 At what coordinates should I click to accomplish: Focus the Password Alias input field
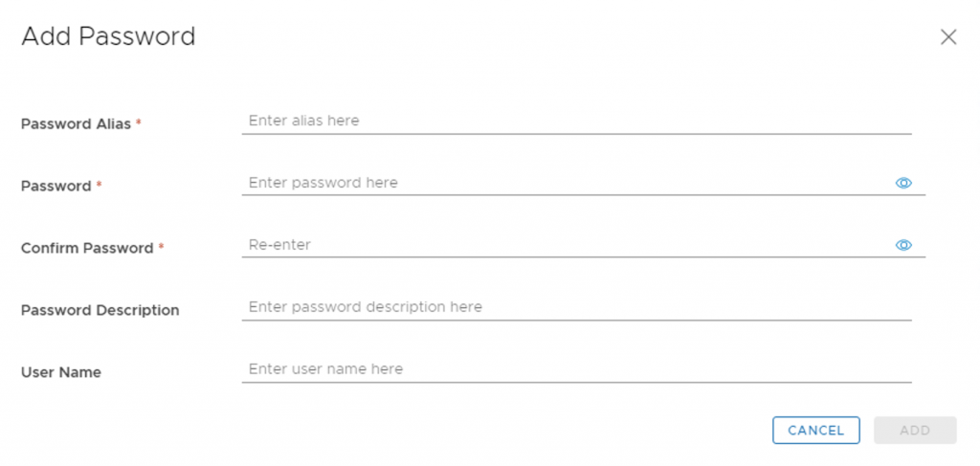point(576,122)
